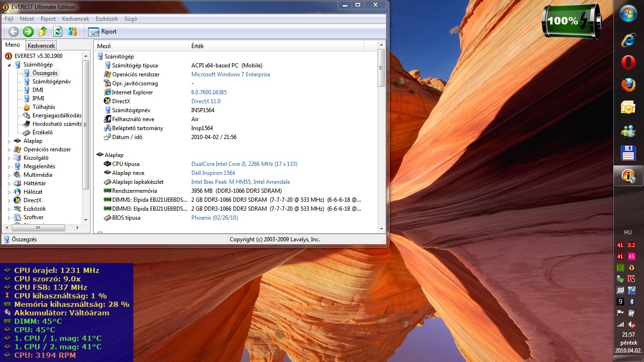Click the DirectX 11.0 link

(206, 101)
